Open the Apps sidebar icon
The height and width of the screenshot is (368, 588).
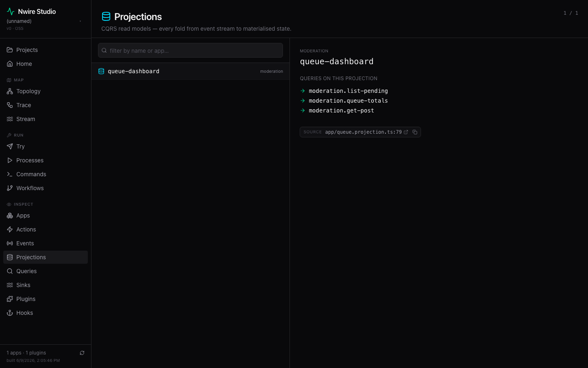tap(10, 215)
